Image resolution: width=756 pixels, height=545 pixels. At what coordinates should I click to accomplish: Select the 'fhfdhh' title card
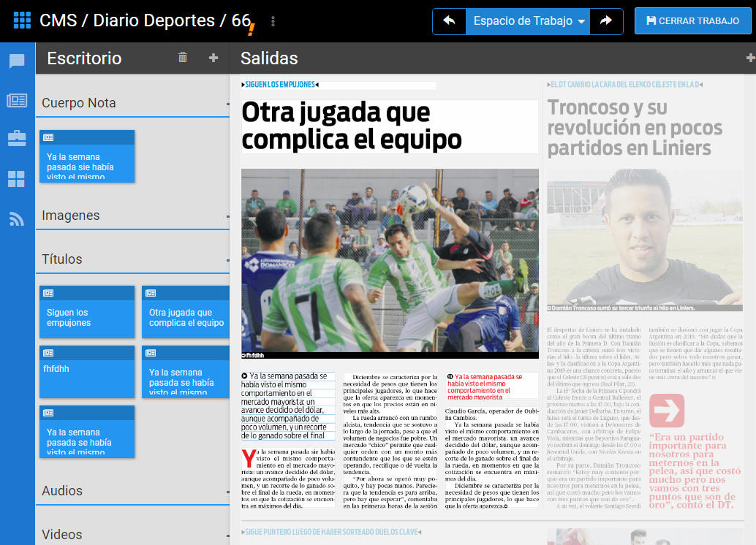(x=87, y=372)
